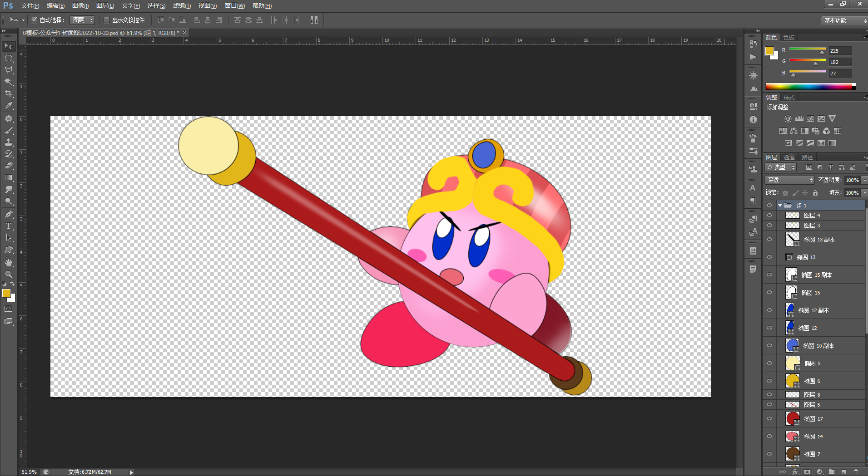Switch to the 通道 tab
The width and height of the screenshot is (868, 476).
[789, 157]
